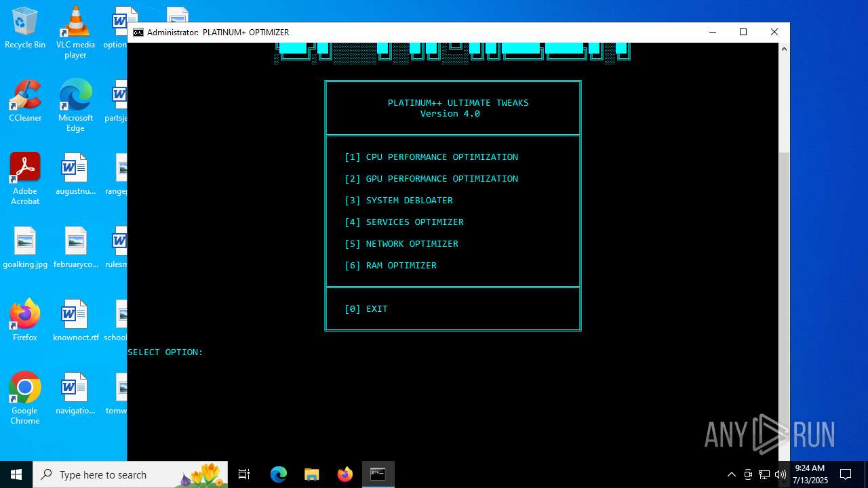This screenshot has height=488, width=868.
Task: Open the volume control tray icon
Action: pos(781,474)
